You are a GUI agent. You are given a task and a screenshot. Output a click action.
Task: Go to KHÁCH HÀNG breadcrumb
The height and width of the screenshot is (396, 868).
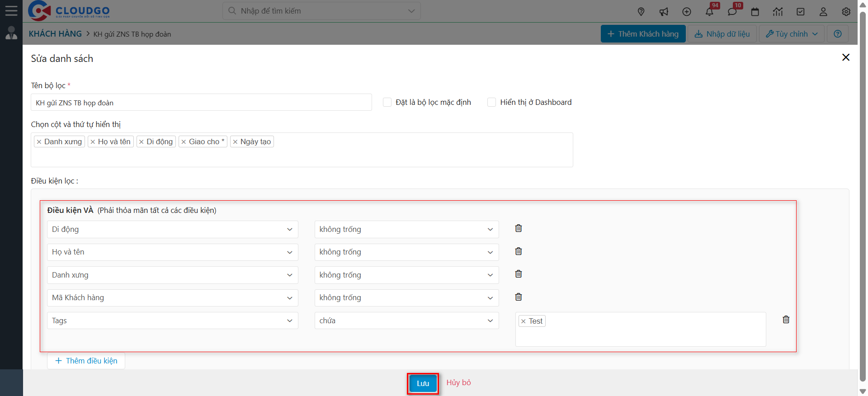click(x=55, y=34)
